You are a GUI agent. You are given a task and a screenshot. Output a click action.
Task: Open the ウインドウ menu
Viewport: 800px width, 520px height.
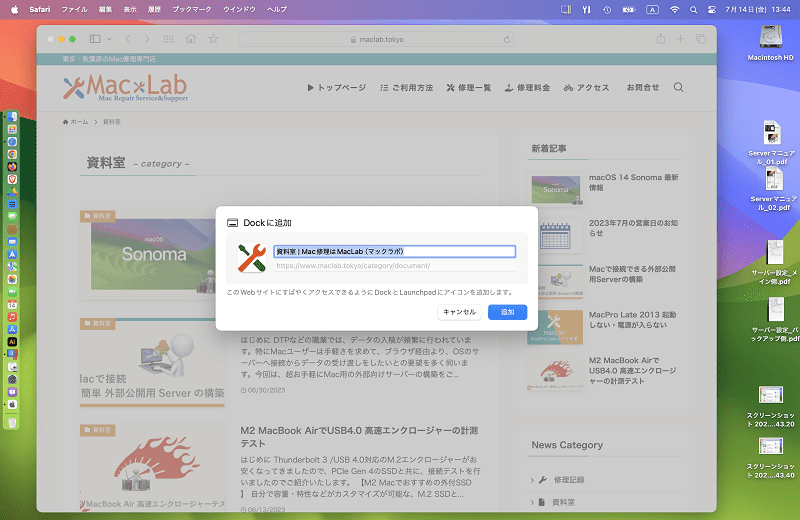point(239,9)
